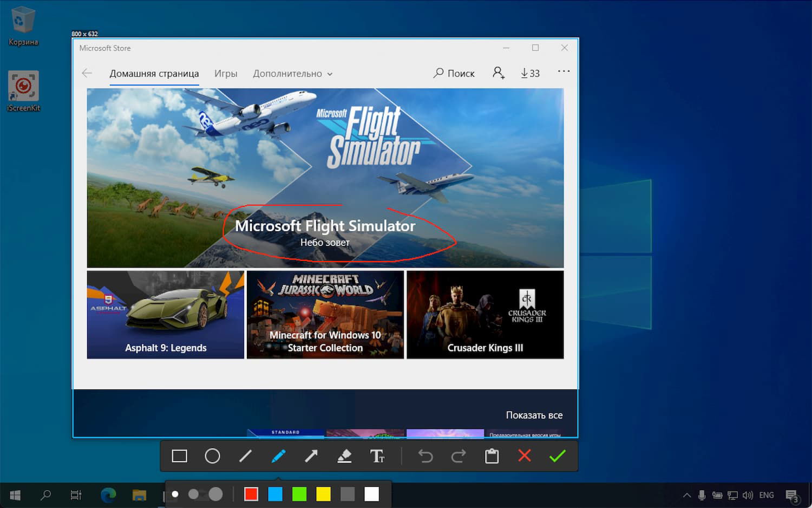Open taskbar search
This screenshot has height=508, width=812.
tap(46, 495)
